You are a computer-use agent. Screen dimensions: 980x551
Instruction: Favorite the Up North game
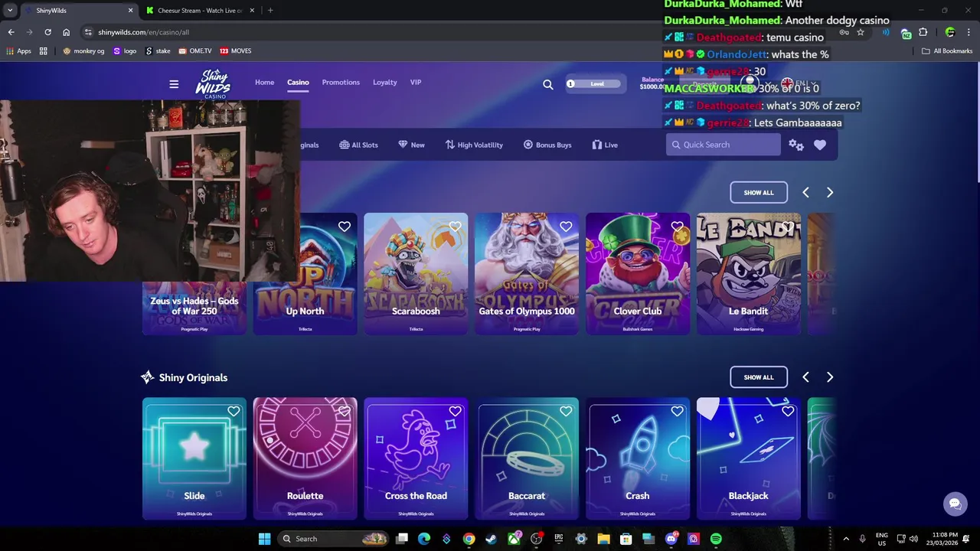click(x=345, y=227)
